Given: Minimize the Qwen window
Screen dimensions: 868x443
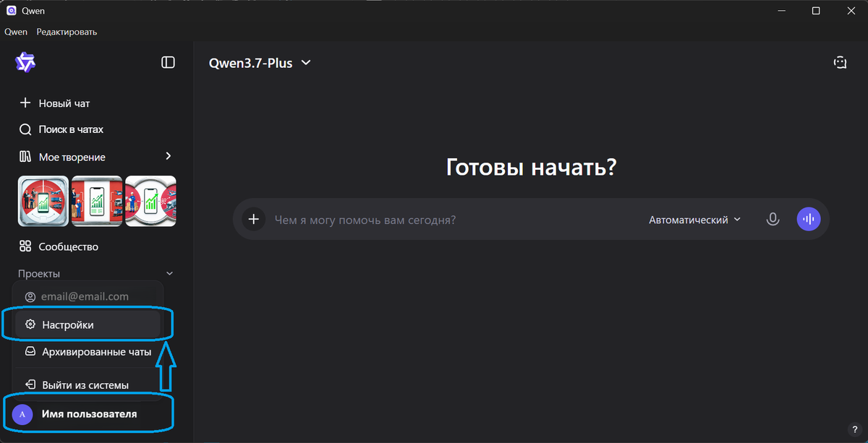Looking at the screenshot, I should coord(781,10).
